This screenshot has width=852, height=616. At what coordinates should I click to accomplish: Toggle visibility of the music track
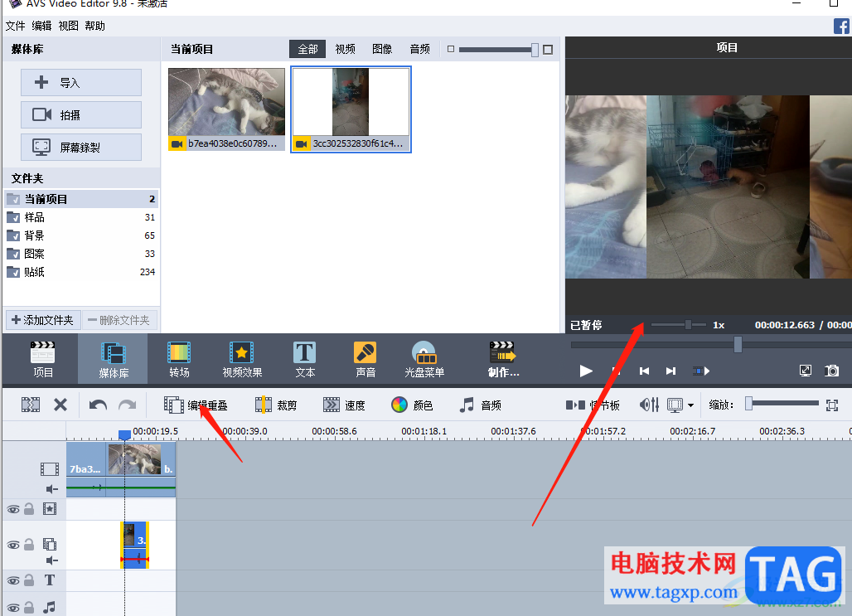tap(13, 608)
